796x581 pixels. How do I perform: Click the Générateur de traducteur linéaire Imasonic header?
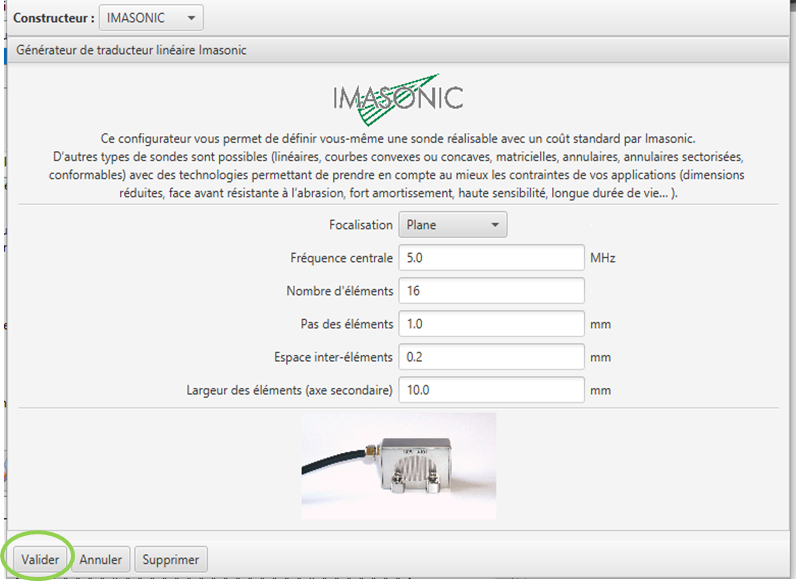click(x=397, y=50)
